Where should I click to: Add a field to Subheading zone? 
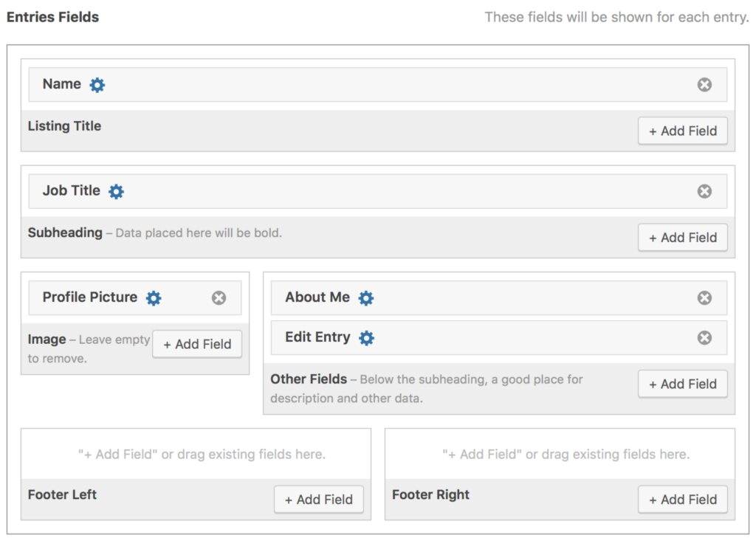(683, 238)
